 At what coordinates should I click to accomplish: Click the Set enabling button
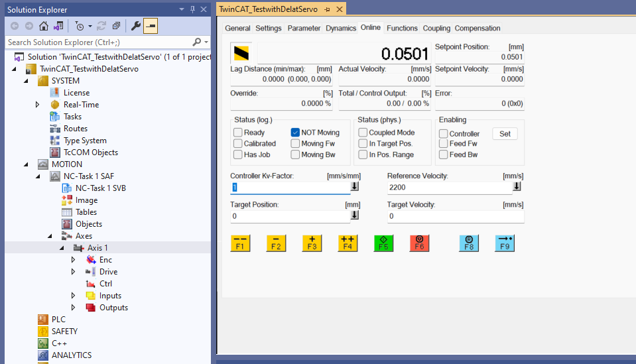[505, 134]
